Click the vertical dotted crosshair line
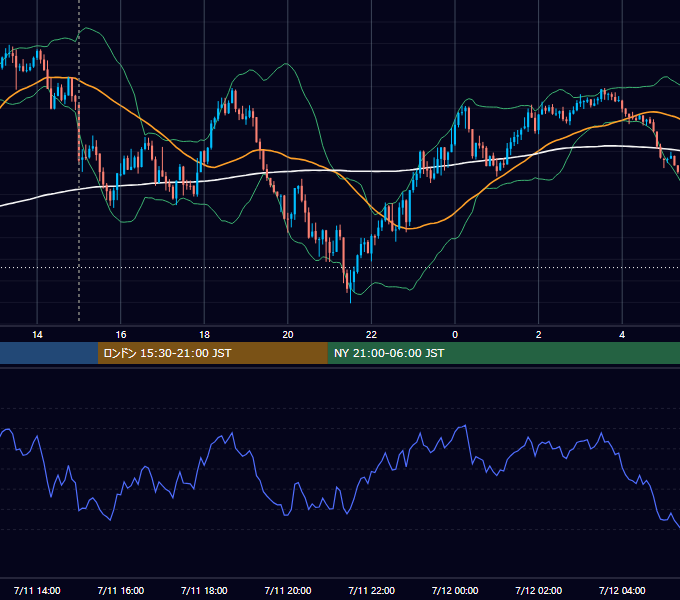The width and height of the screenshot is (680, 600). (79, 160)
